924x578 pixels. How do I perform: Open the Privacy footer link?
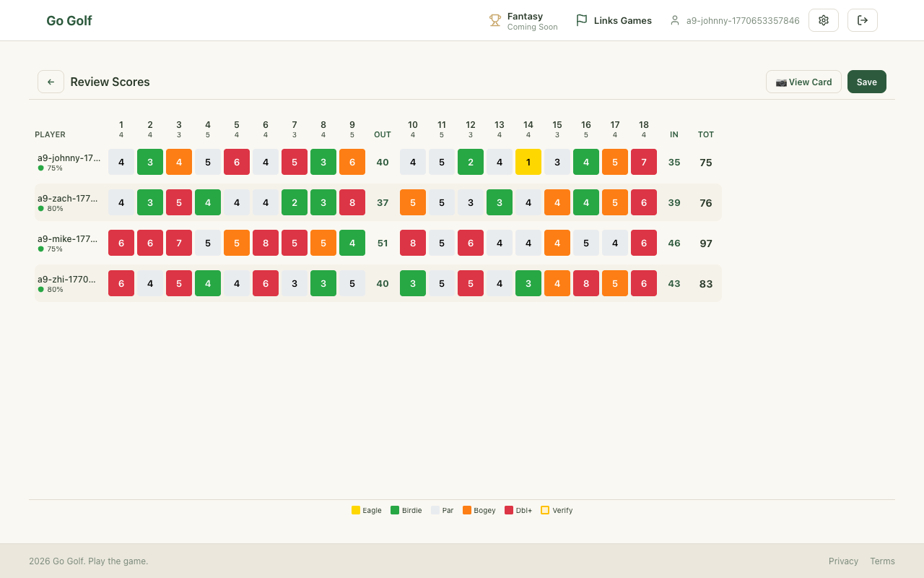(843, 561)
